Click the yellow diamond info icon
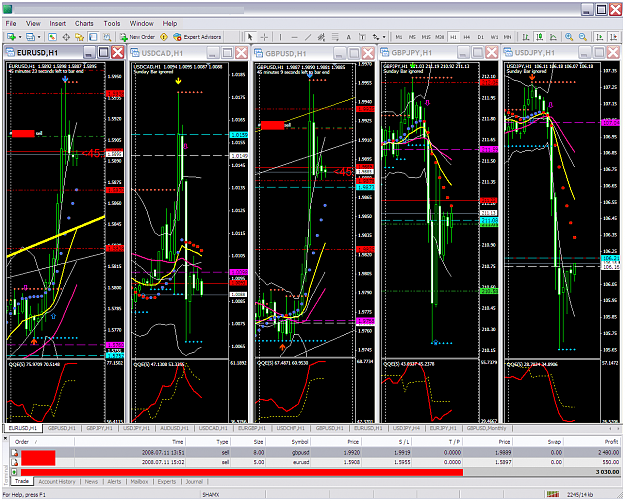625x501 pixels. coord(164,37)
